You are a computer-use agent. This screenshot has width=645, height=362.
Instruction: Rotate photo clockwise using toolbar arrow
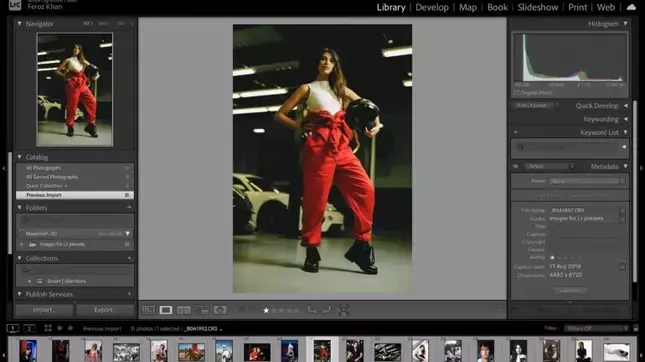(x=326, y=310)
